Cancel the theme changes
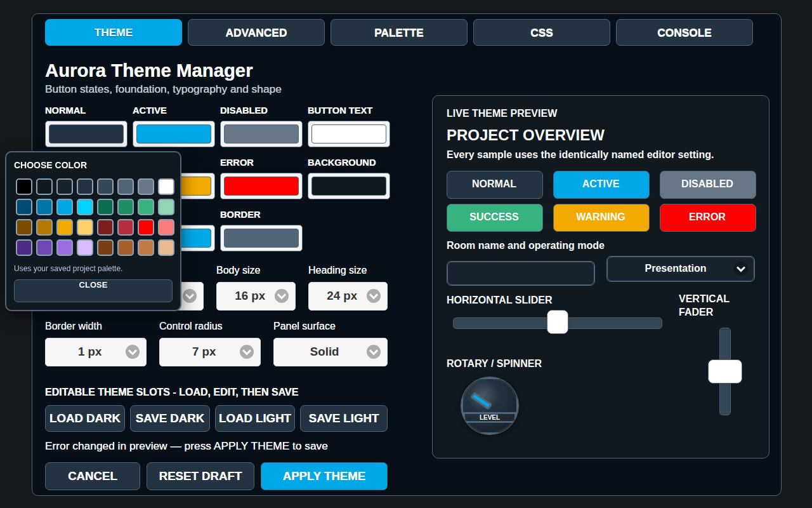 click(x=93, y=476)
